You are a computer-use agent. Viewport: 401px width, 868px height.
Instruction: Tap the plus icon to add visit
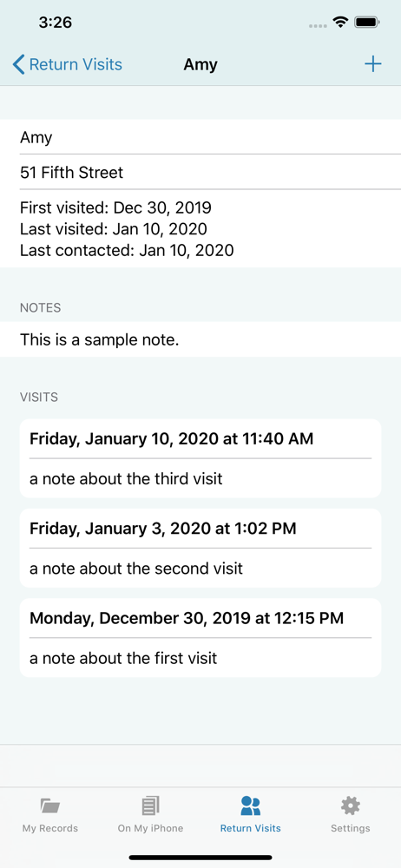(x=372, y=64)
